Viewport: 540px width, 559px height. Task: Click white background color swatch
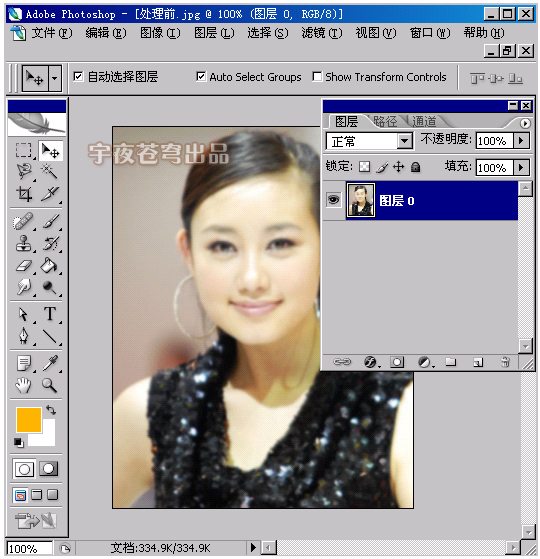tap(48, 438)
